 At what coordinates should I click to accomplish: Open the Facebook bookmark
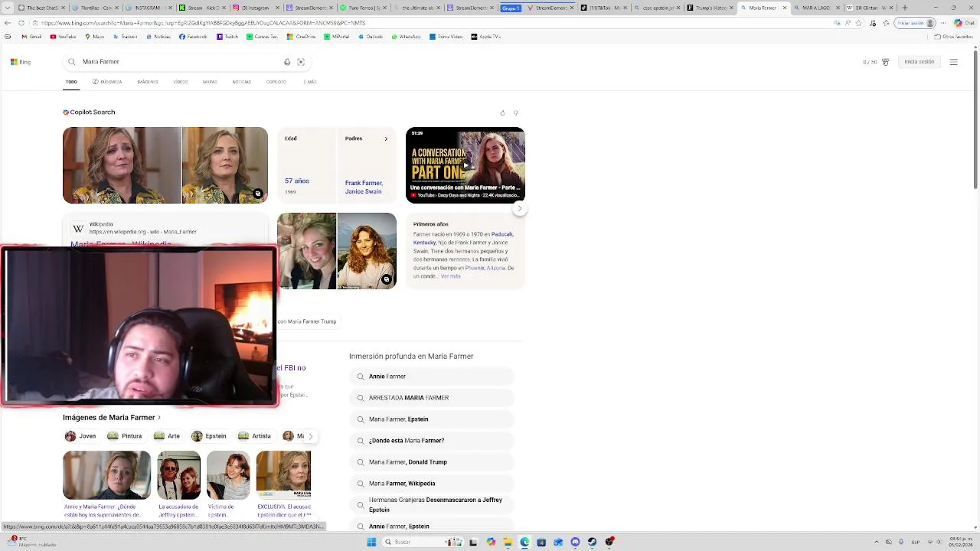click(x=193, y=37)
